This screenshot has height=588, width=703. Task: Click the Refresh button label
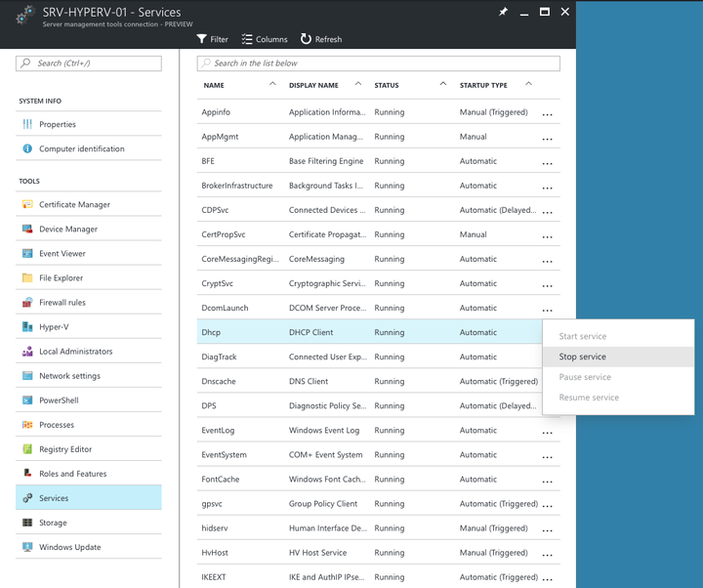(x=328, y=39)
